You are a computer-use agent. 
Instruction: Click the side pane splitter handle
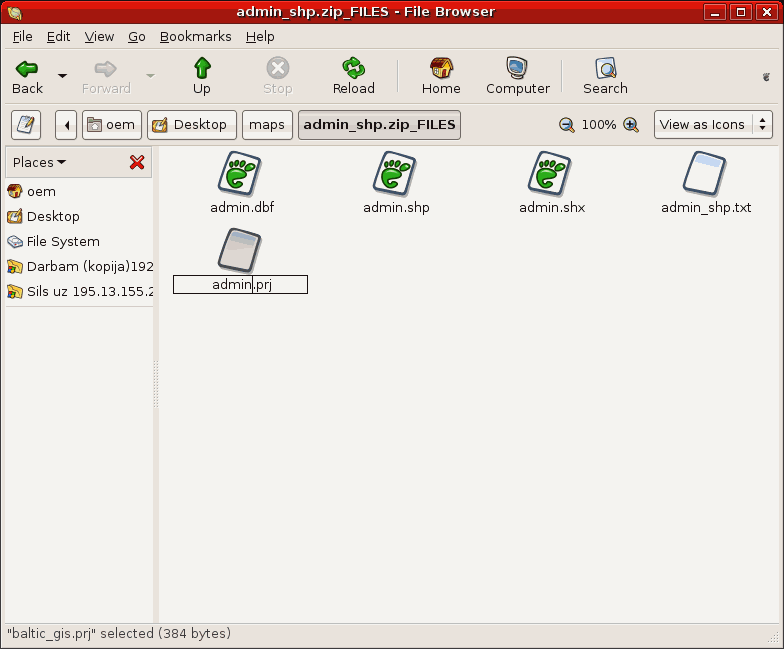156,384
